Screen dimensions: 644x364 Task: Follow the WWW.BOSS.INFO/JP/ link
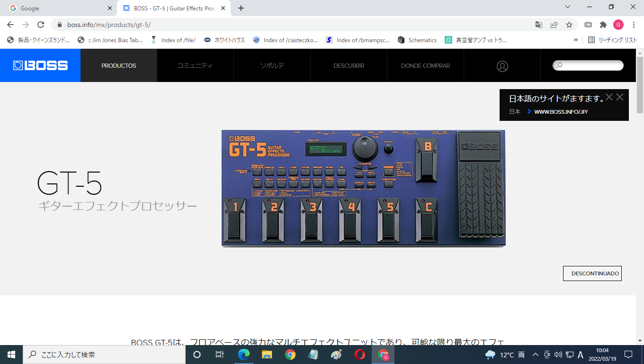pos(561,112)
